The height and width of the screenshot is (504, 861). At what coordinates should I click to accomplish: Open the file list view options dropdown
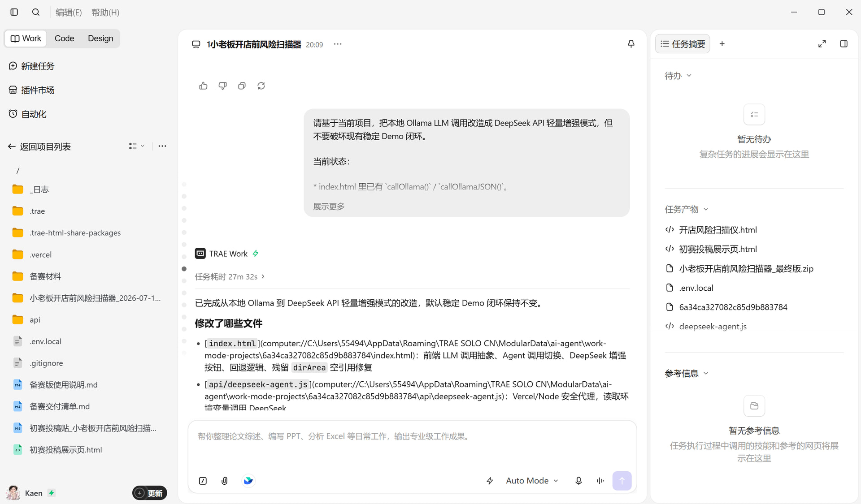136,146
